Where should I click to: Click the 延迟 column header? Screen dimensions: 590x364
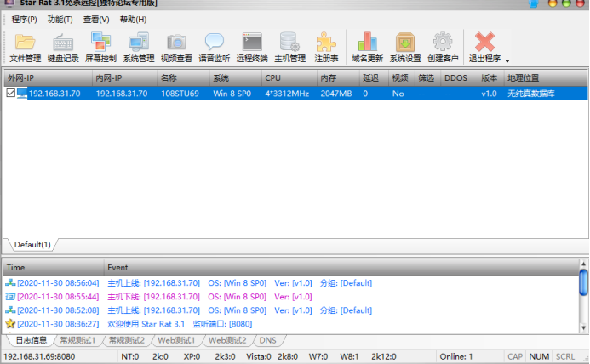pos(374,78)
